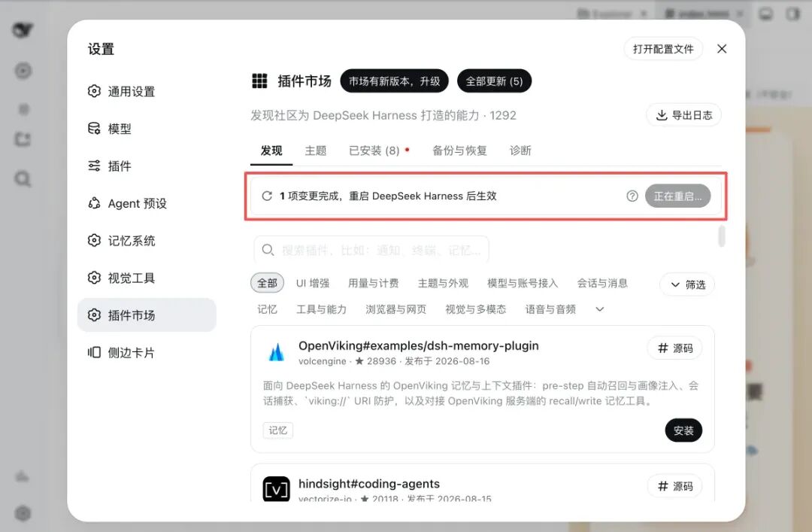Click download icon on 导出日志

click(x=662, y=115)
